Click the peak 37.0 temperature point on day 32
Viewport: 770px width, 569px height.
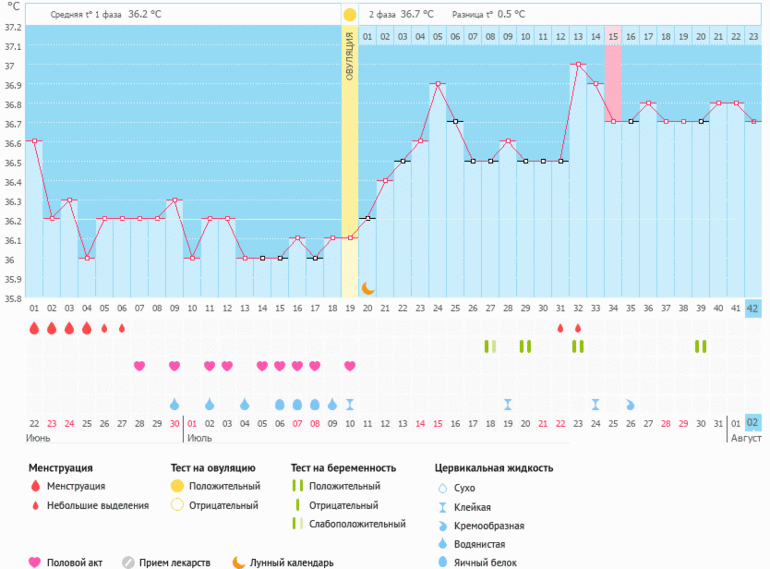[x=578, y=64]
